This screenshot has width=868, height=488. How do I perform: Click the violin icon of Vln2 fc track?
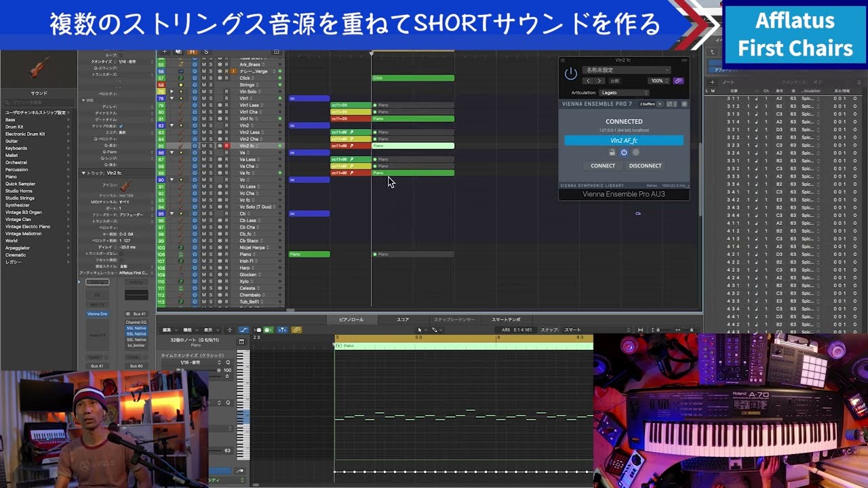(181, 146)
